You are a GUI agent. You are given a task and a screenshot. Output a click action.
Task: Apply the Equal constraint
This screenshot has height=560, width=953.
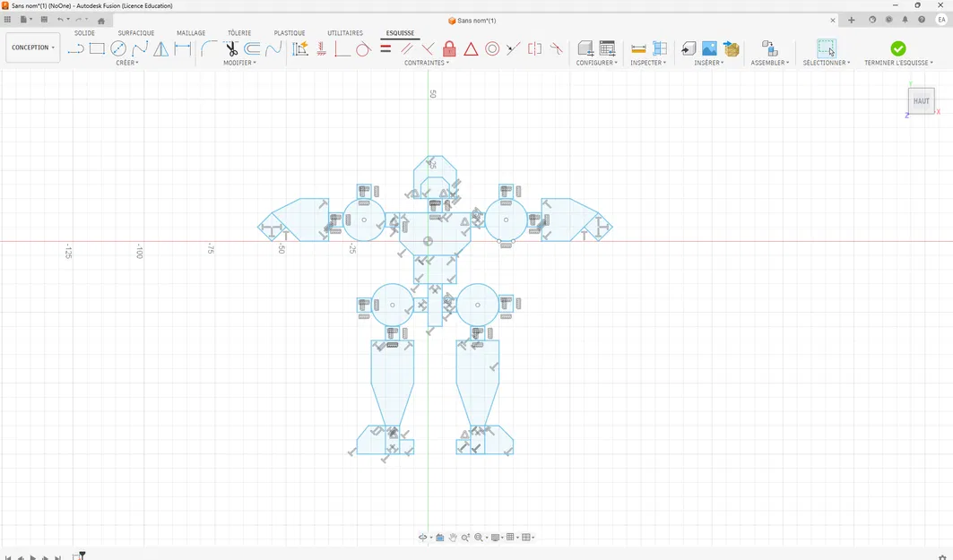[386, 48]
